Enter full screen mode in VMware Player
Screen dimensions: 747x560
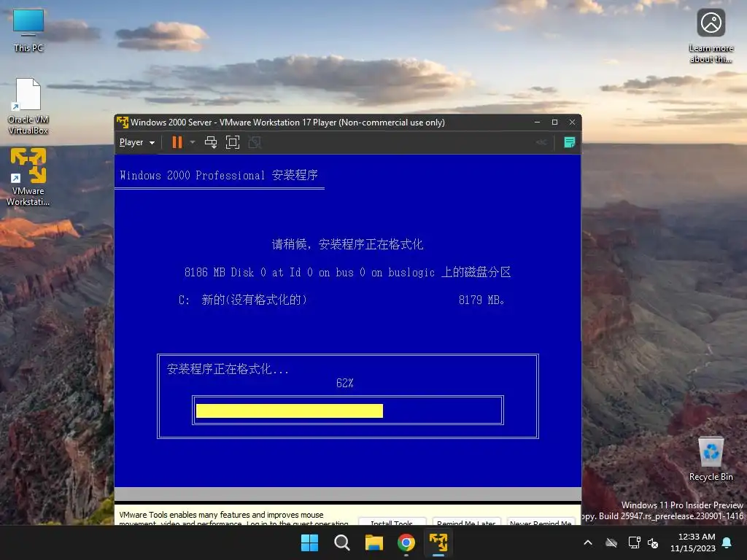pyautogui.click(x=233, y=142)
